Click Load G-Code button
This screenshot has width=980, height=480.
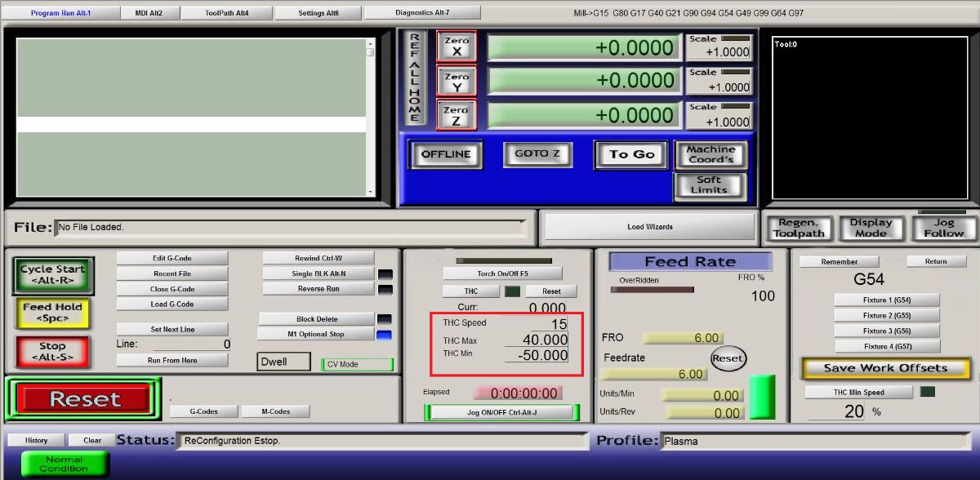[172, 304]
